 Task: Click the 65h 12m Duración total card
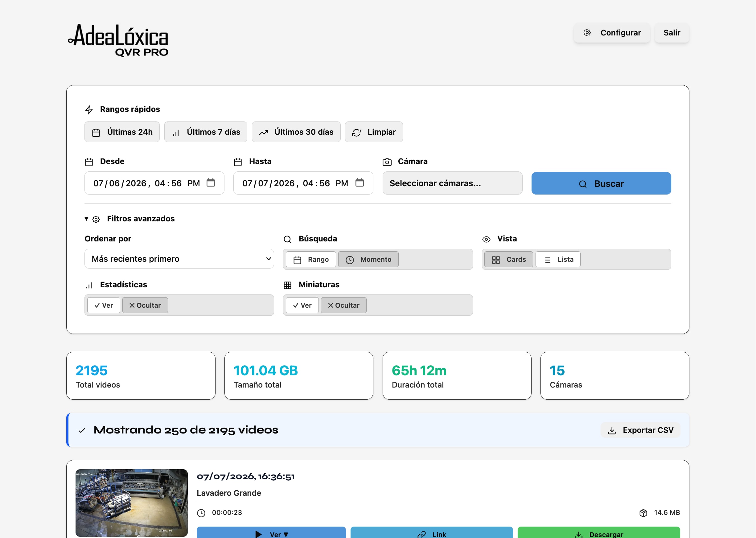(x=457, y=376)
